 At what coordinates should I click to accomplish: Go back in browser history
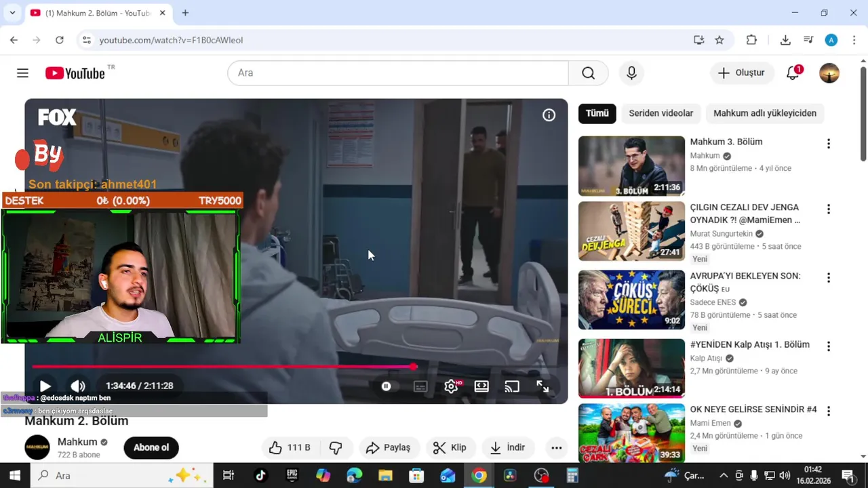14,40
